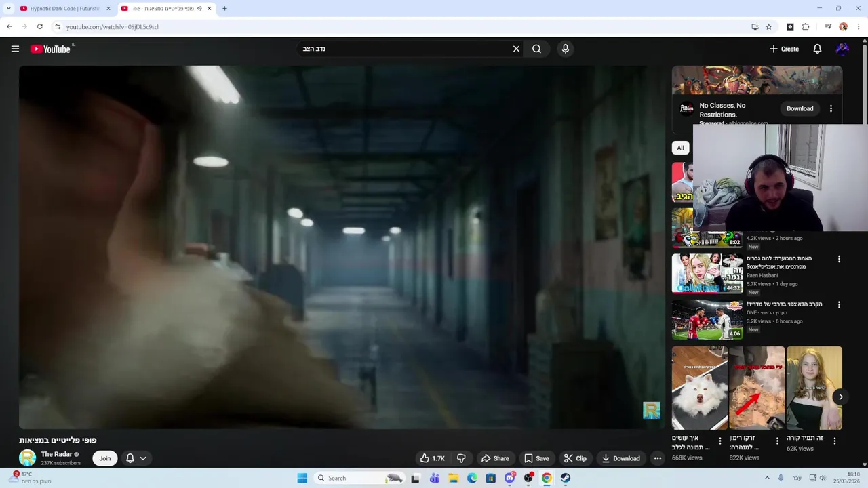
Task: Open the Windows Start menu
Action: point(302,478)
